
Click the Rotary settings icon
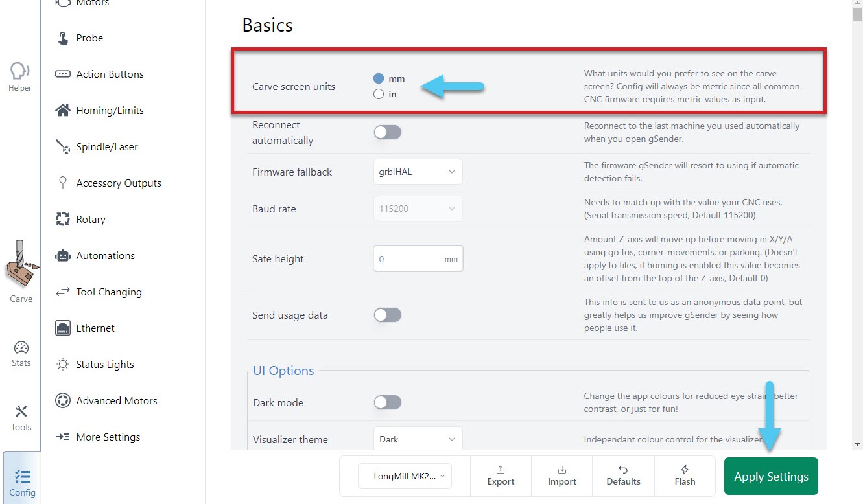63,220
